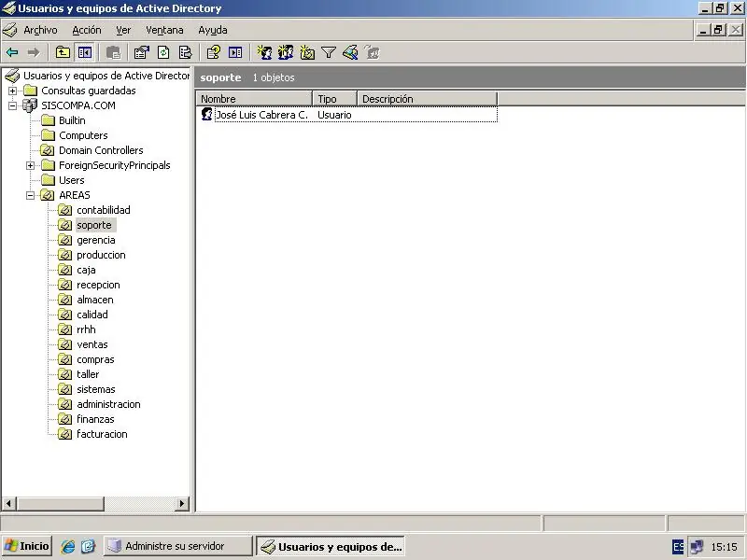Select the soporte organizational unit
Screen dimensions: 747x560
pos(94,225)
